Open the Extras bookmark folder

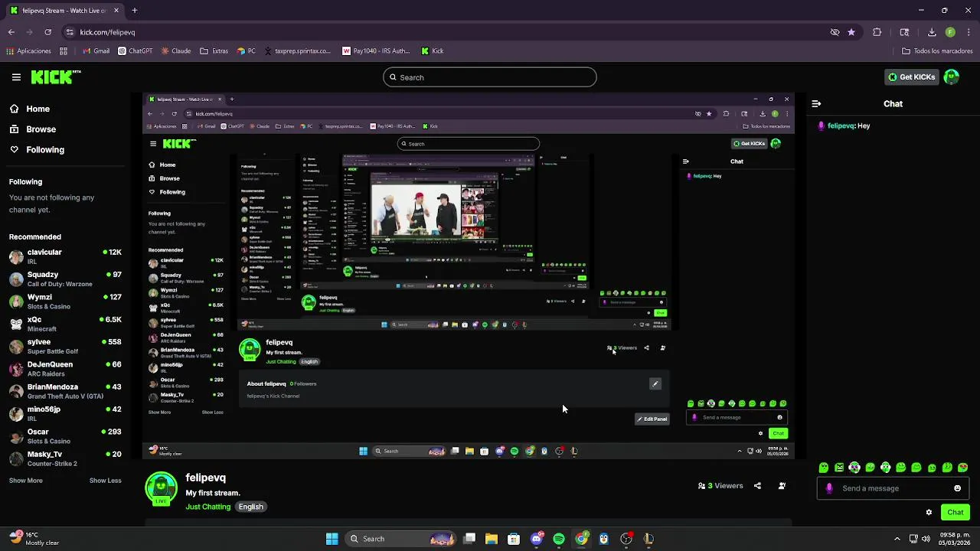point(214,51)
